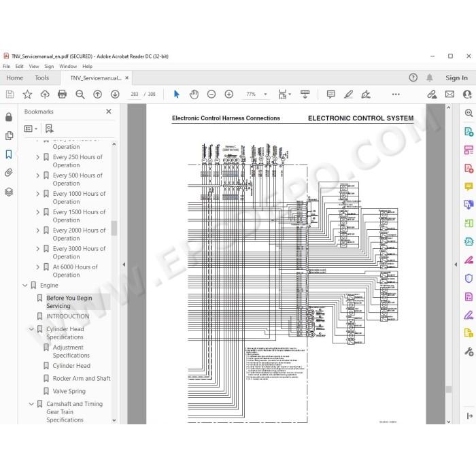
Task: Open the Help menu
Action: coord(88,67)
